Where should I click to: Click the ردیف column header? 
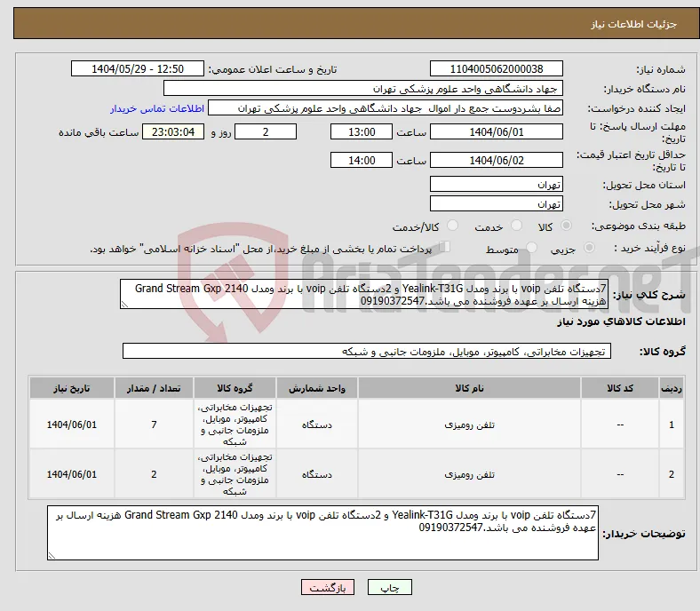(671, 388)
